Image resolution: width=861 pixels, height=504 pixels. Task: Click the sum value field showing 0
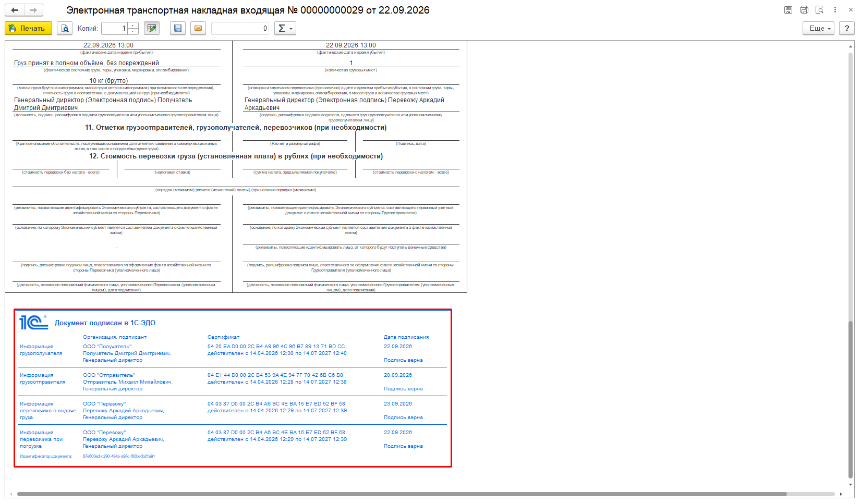pos(240,28)
